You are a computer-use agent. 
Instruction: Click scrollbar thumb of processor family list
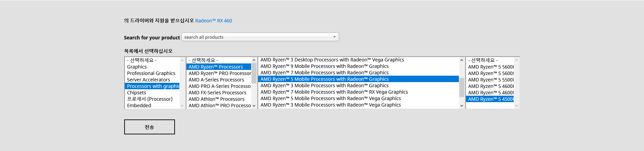pyautogui.click(x=254, y=73)
